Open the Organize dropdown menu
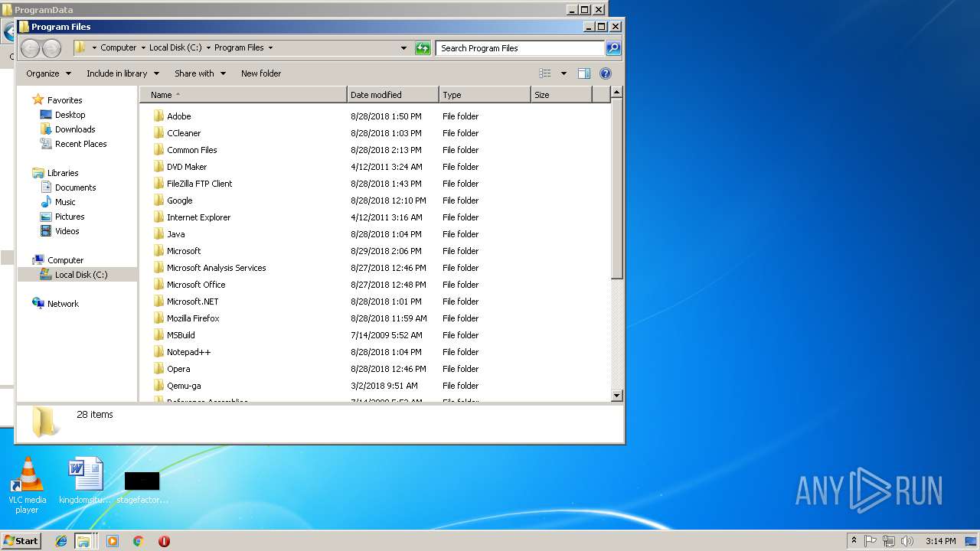This screenshot has height=551, width=980. 48,73
